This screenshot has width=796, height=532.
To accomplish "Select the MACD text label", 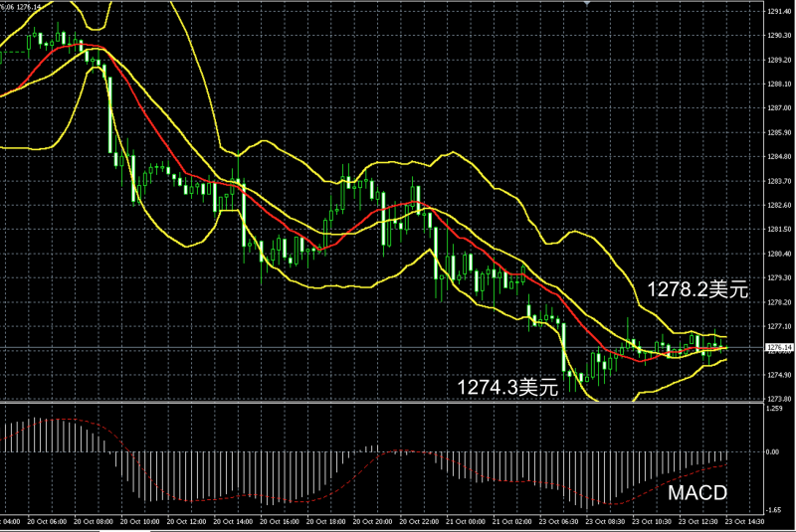I will 698,494.
